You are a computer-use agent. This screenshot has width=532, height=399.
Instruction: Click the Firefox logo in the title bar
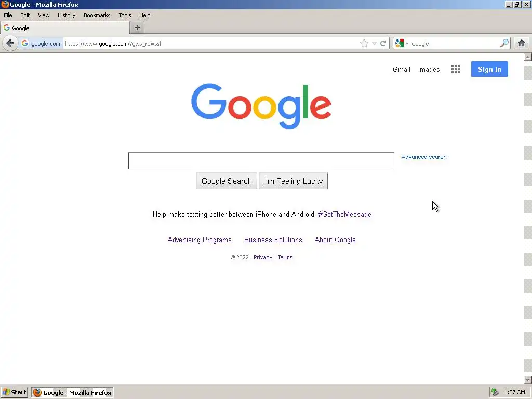(x=5, y=4)
